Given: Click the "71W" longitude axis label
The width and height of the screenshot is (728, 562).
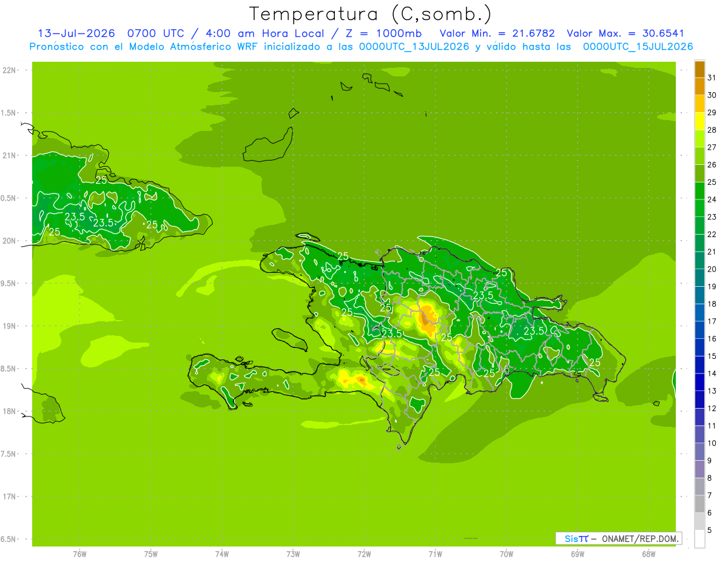Looking at the screenshot, I should 435,554.
